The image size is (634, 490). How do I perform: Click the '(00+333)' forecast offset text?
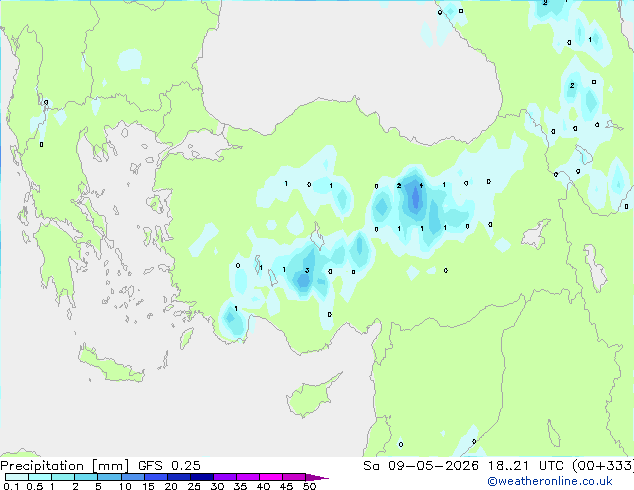602,466
